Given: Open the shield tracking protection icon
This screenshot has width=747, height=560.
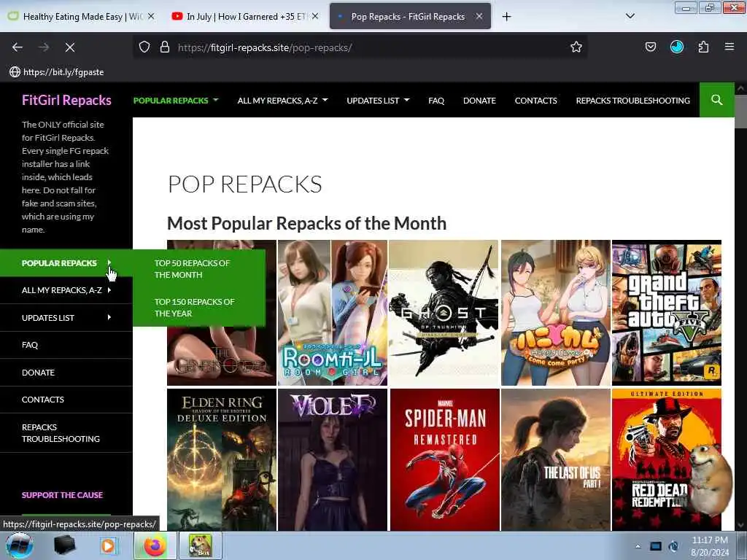Looking at the screenshot, I should pos(144,47).
